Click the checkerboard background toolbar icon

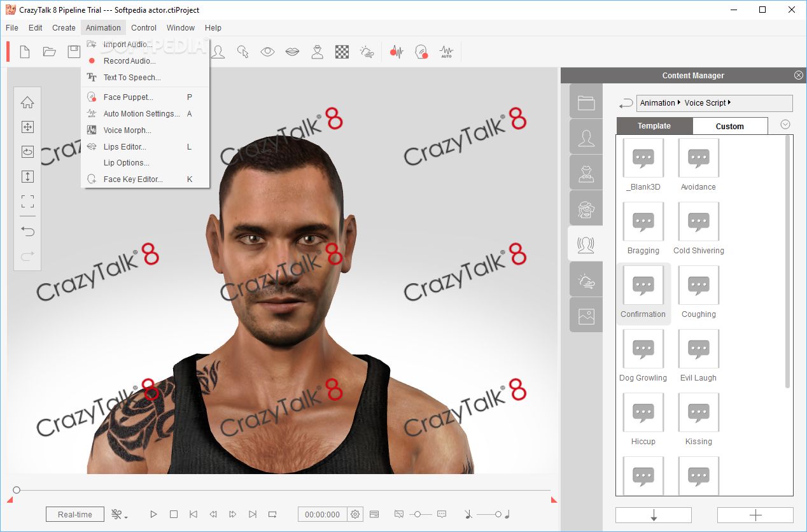coord(342,52)
